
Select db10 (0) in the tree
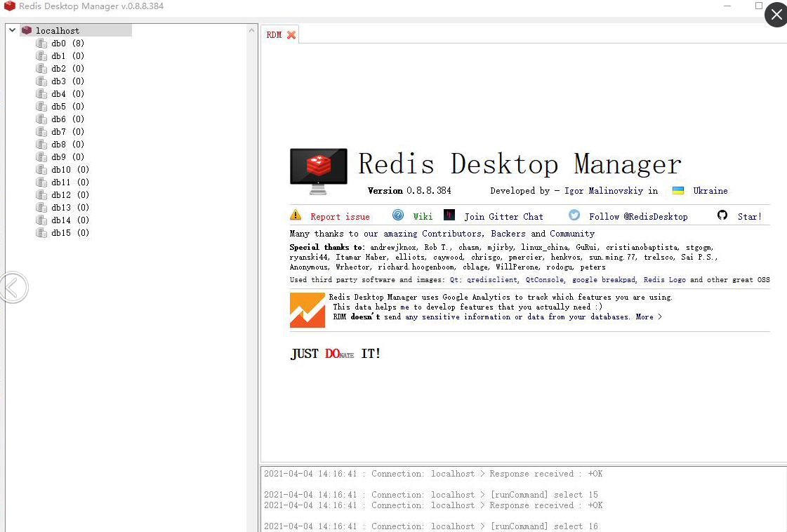70,170
